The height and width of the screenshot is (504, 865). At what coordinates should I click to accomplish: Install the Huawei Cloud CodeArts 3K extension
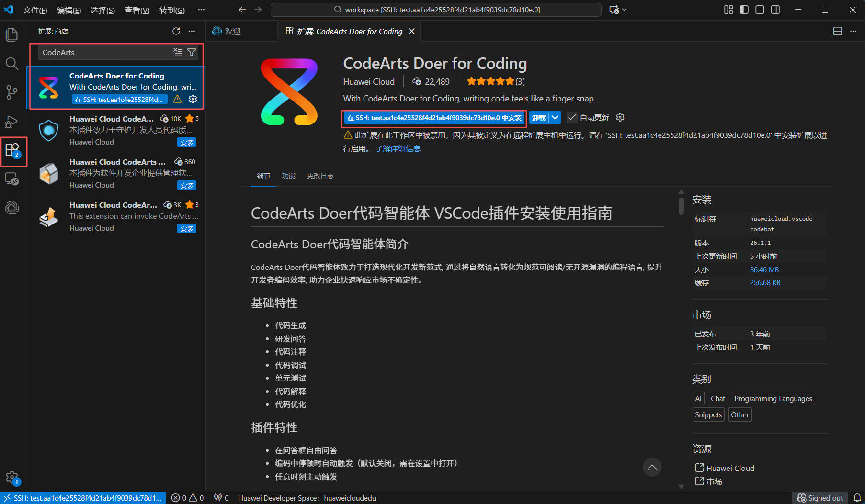[x=187, y=229]
